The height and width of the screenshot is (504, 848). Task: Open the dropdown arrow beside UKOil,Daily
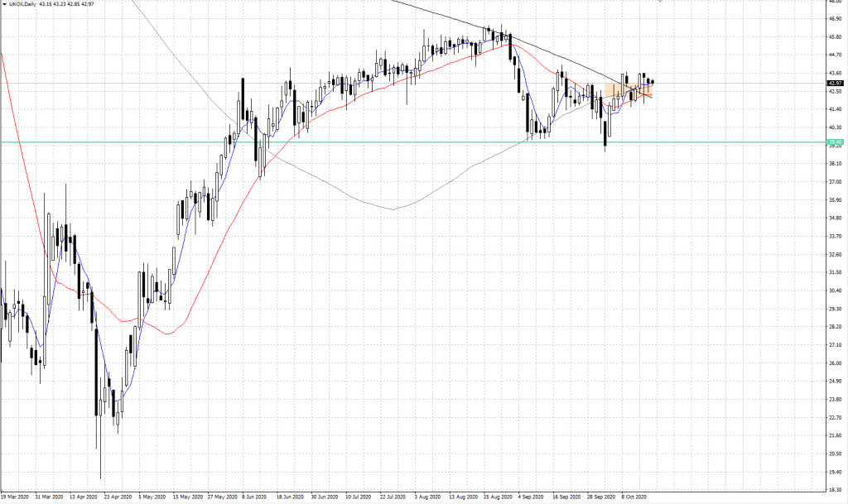pos(3,6)
